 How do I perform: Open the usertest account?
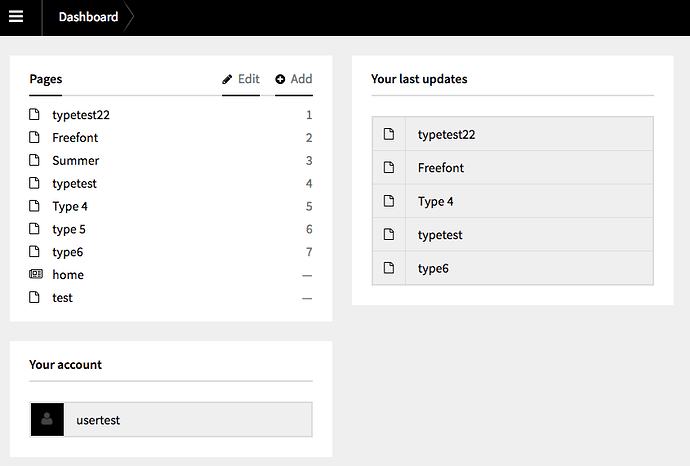(98, 420)
